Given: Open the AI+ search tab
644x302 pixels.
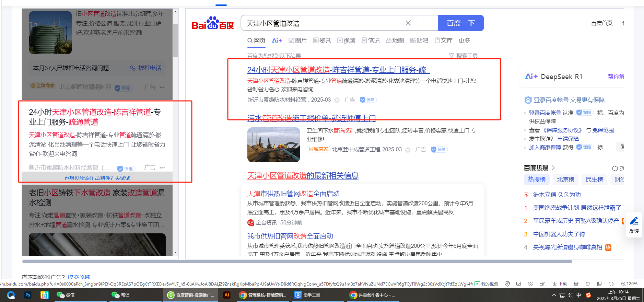Looking at the screenshot, I should pos(277,40).
